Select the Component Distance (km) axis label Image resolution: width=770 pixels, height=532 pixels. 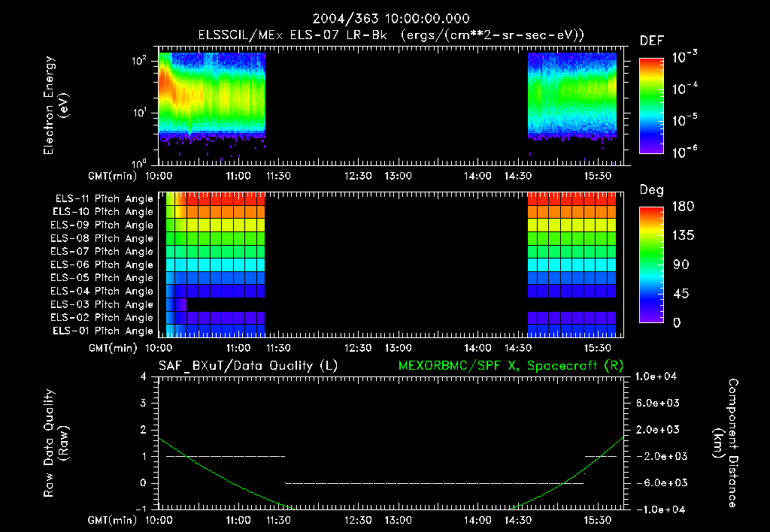[x=726, y=443]
